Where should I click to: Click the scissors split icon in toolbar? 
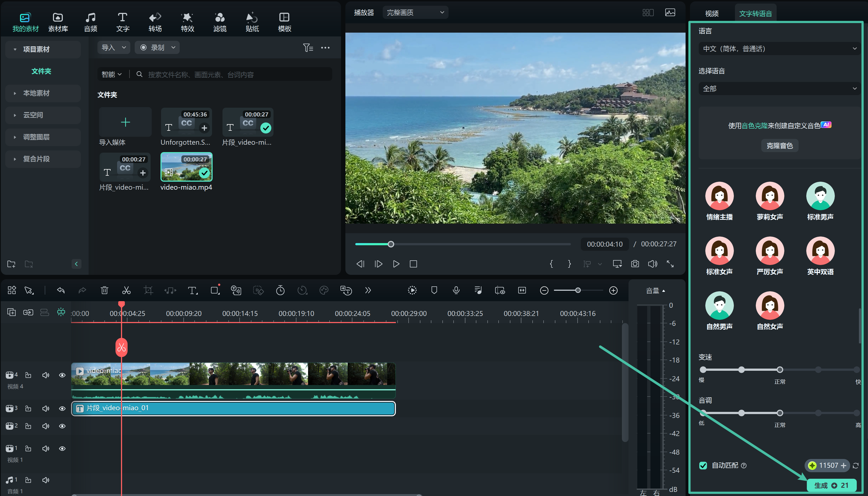[126, 290]
